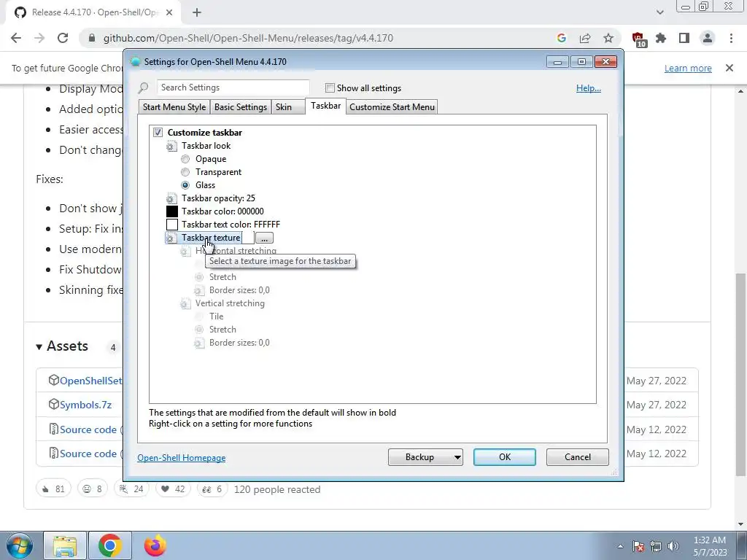747x560 pixels.
Task: Confirm settings with OK button
Action: [505, 457]
